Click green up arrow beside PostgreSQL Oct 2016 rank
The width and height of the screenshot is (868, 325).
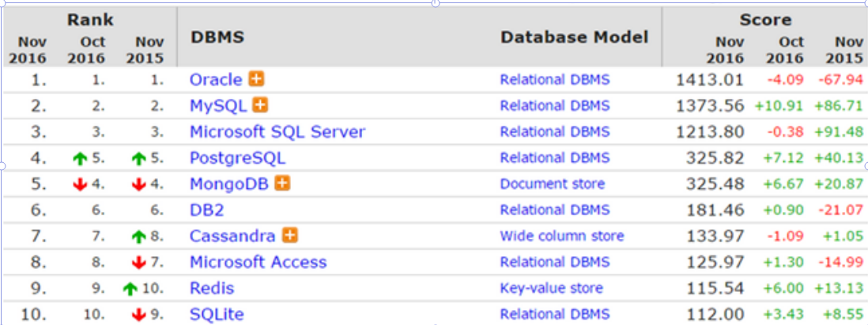(81, 159)
